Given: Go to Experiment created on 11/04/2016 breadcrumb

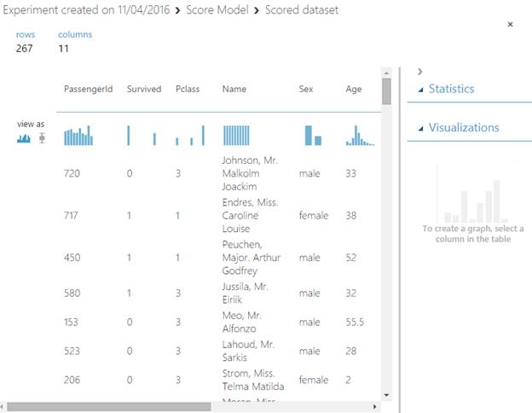Looking at the screenshot, I should coord(86,10).
